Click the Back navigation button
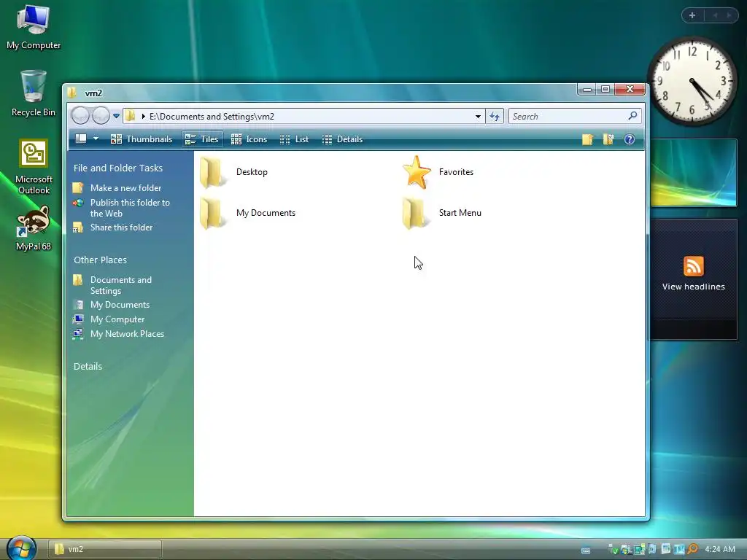This screenshot has height=560, width=747. (80, 116)
